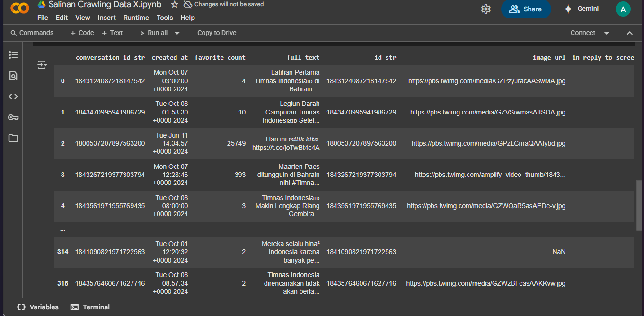Open the File menu
The image size is (644, 316).
43,18
